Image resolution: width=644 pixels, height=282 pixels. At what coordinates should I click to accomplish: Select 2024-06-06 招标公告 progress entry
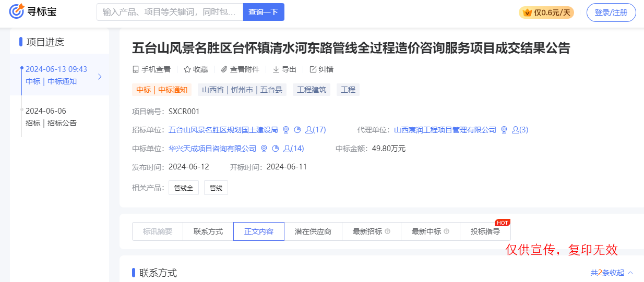tap(51, 117)
